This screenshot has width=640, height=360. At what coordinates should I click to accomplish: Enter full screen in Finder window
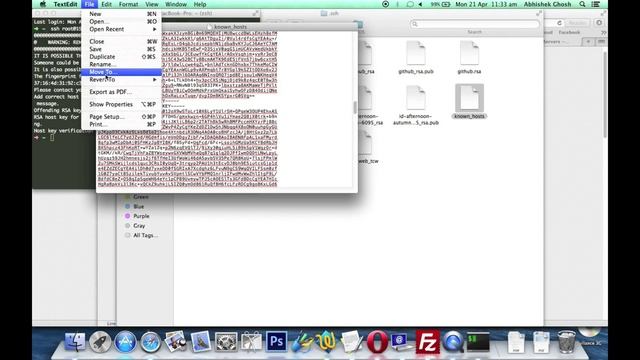539,13
